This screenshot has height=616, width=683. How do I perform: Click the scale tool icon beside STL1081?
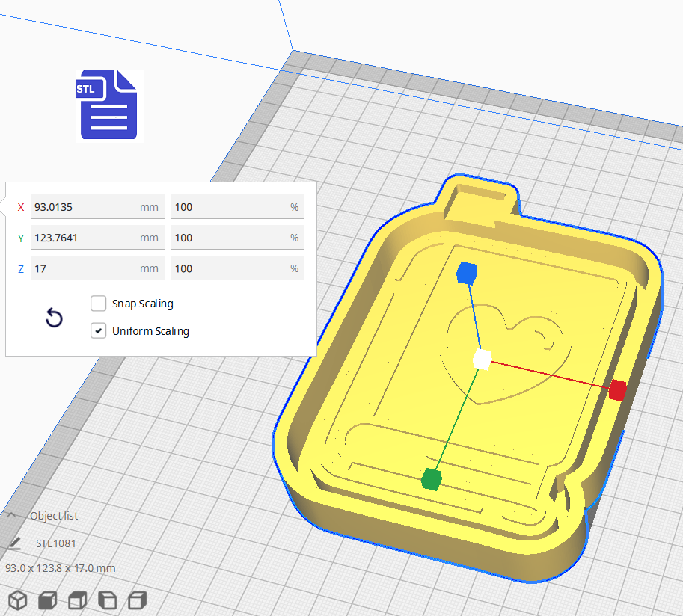(x=16, y=543)
